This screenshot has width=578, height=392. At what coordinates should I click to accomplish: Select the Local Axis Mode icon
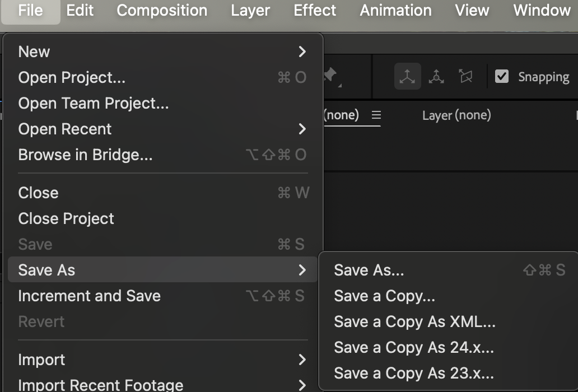(x=407, y=77)
